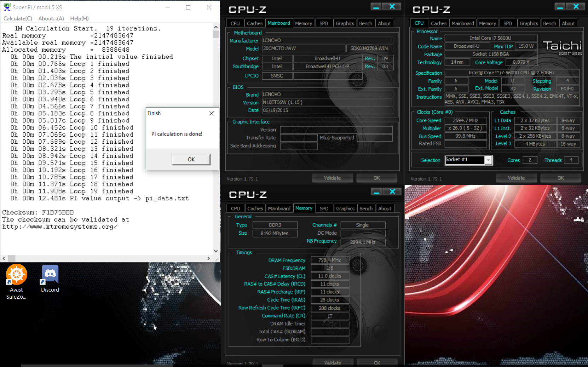
Task: Switch to Caches tab in Mainboard CPU-Z window
Action: click(255, 23)
